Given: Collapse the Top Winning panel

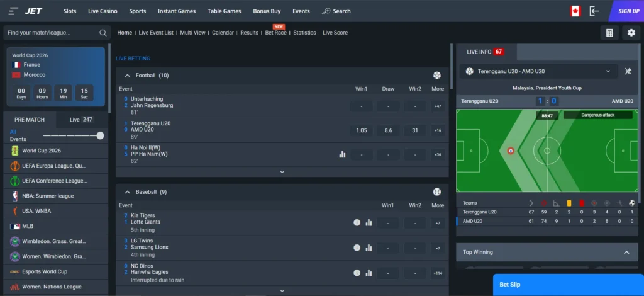Looking at the screenshot, I should click(x=626, y=253).
